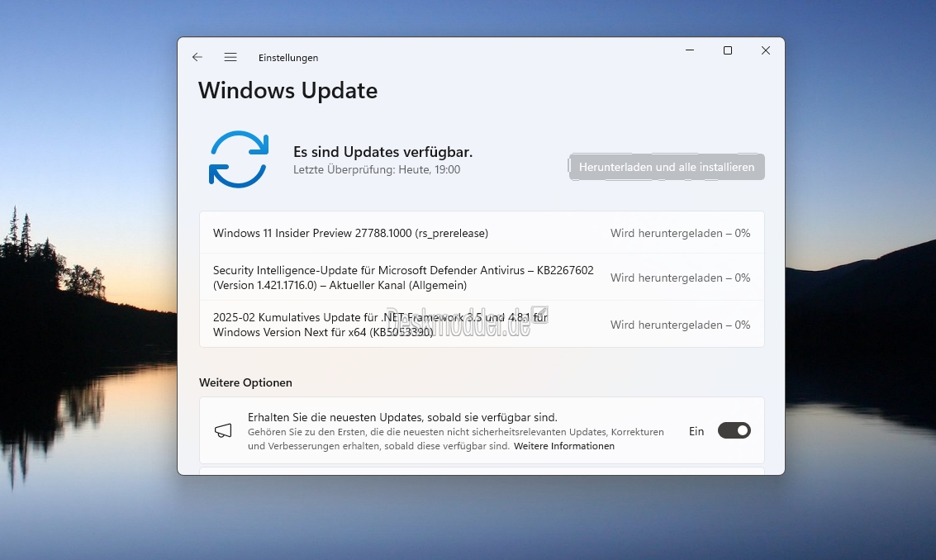
Task: Click download status of Defender Antivirus update
Action: pos(680,278)
